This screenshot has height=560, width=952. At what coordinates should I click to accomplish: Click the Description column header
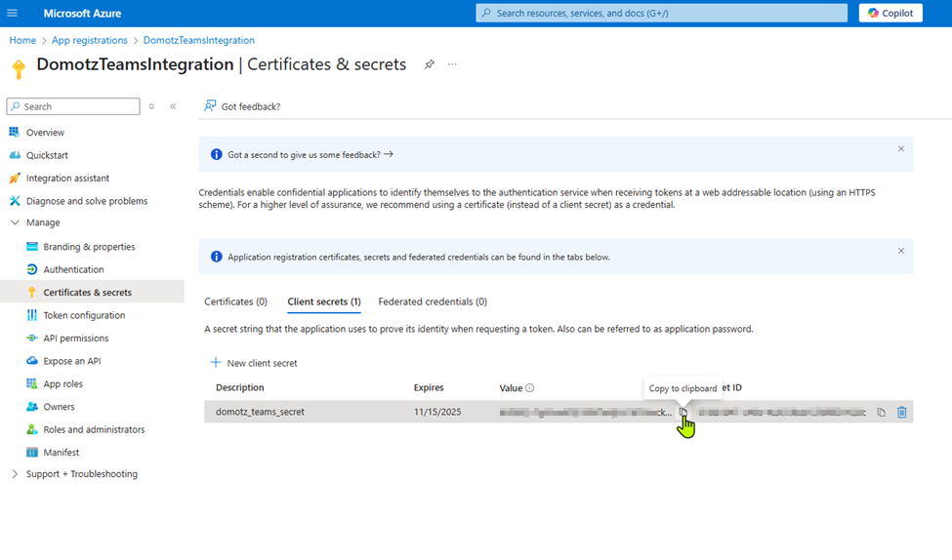(x=240, y=387)
